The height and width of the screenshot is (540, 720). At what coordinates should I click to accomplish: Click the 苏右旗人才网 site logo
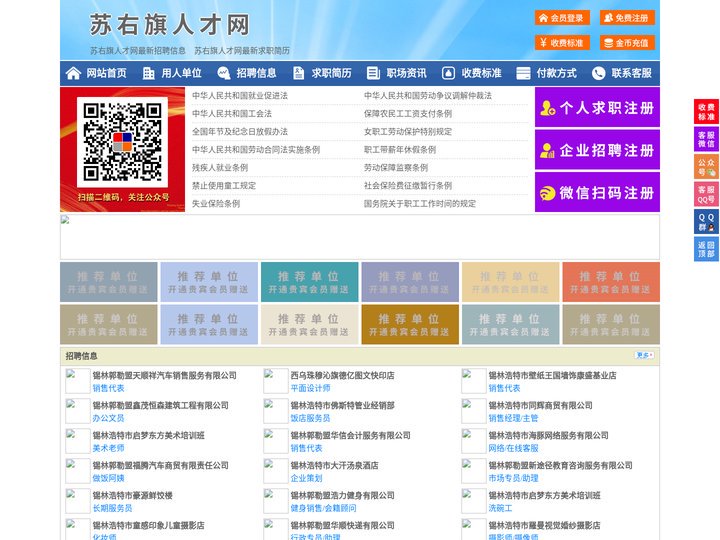tap(169, 24)
